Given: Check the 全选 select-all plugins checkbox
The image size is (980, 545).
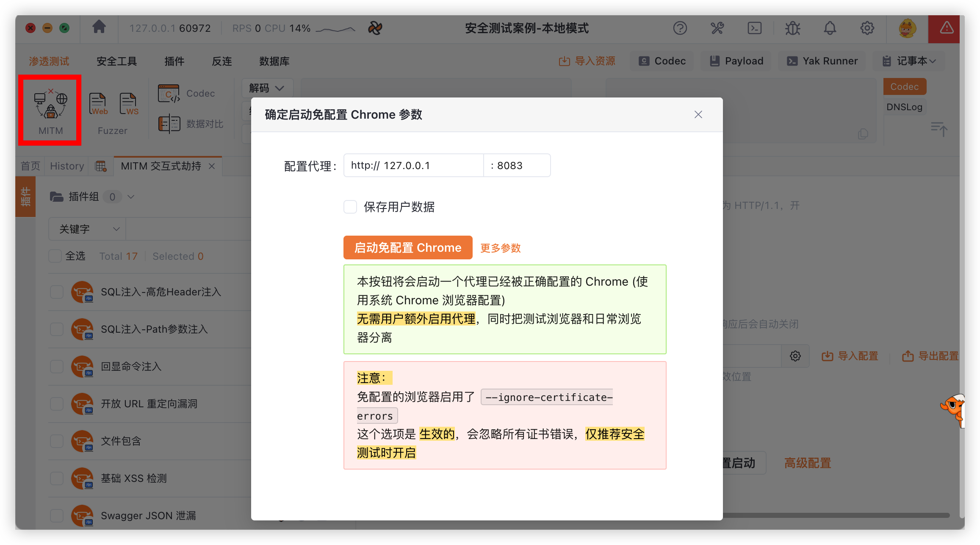Looking at the screenshot, I should (55, 256).
